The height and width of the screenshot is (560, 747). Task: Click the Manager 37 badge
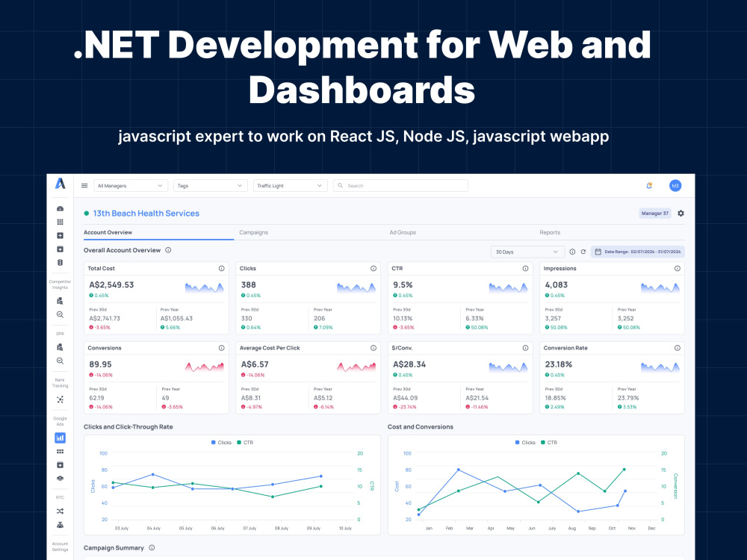click(x=655, y=214)
